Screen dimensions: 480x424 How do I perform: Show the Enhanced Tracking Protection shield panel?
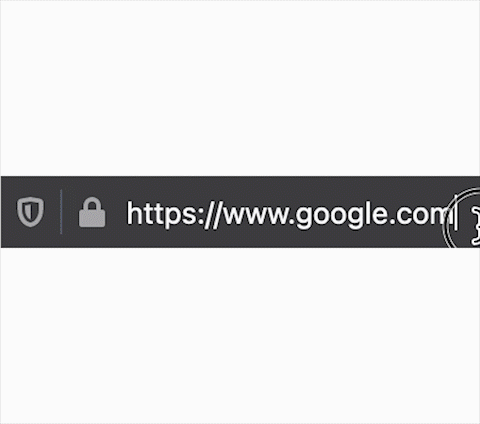point(30,212)
